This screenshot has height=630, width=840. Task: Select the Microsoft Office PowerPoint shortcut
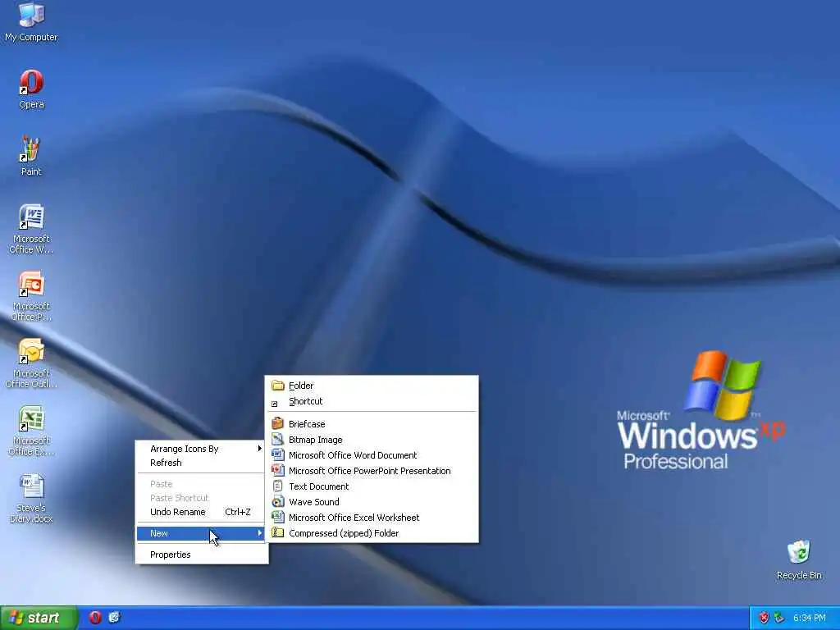(31, 296)
